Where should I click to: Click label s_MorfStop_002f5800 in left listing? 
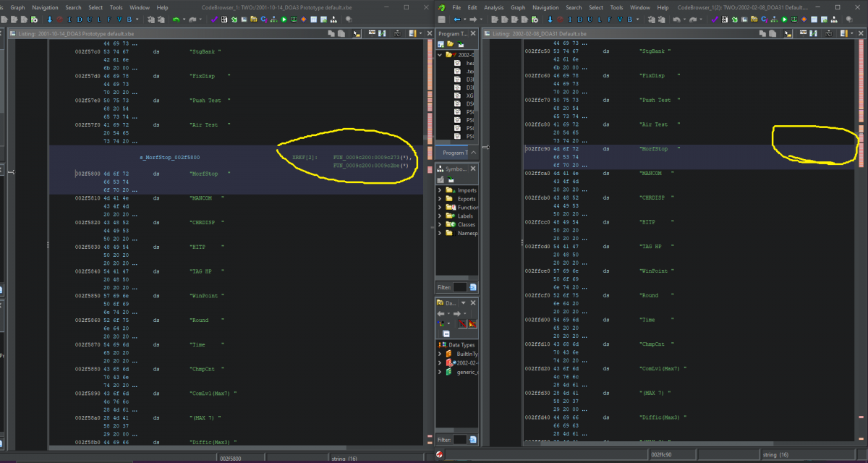coord(169,157)
